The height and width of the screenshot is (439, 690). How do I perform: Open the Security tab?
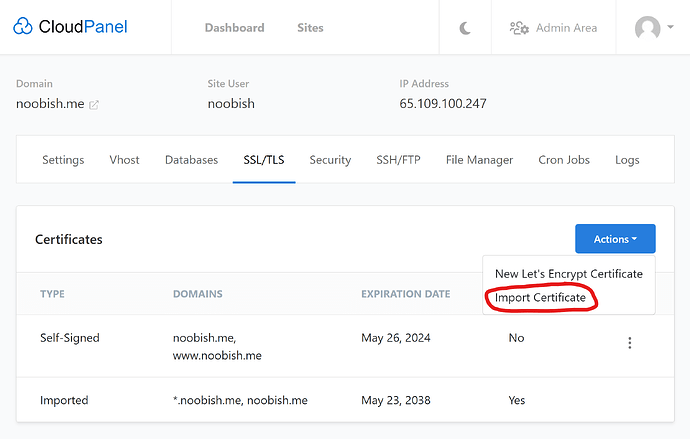tap(330, 160)
